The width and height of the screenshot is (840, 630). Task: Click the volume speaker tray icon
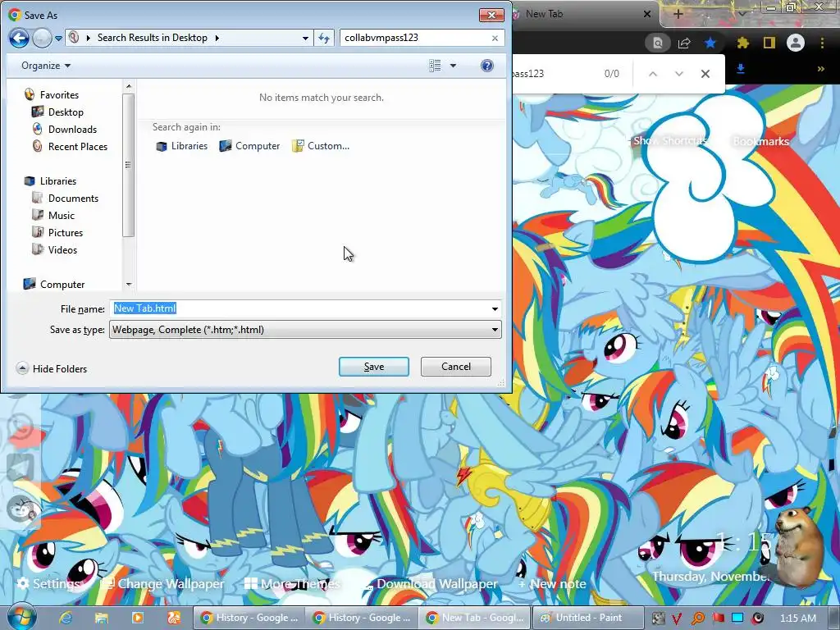(758, 619)
